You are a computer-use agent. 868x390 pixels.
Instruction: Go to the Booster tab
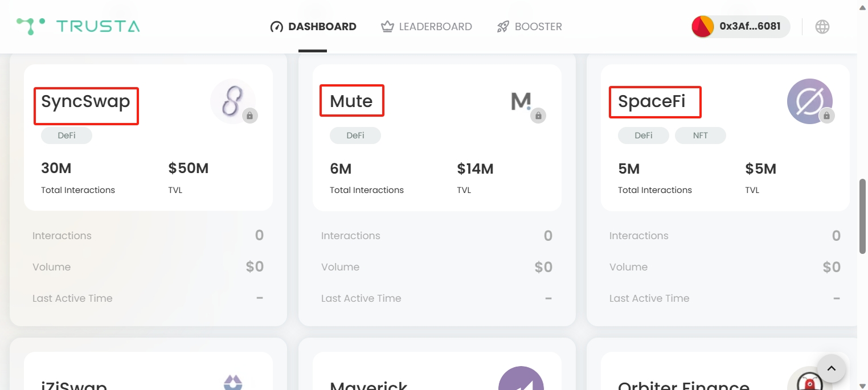(x=529, y=27)
